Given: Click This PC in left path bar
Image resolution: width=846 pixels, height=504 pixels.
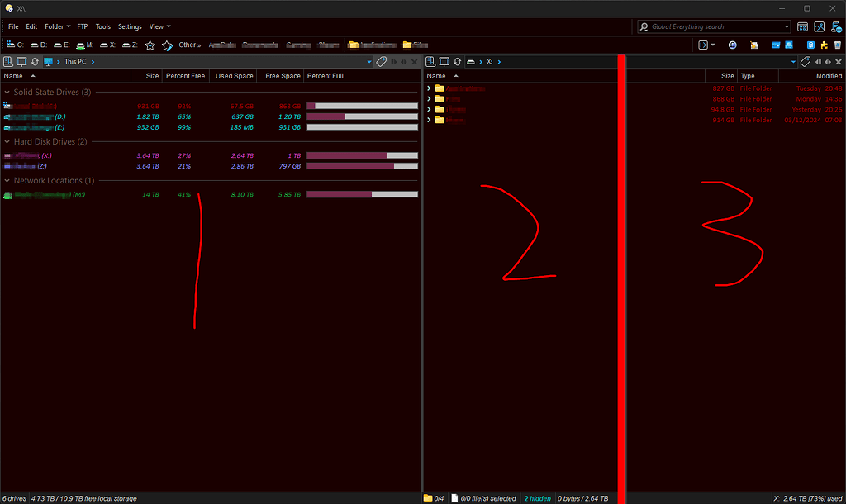Looking at the screenshot, I should pyautogui.click(x=75, y=62).
